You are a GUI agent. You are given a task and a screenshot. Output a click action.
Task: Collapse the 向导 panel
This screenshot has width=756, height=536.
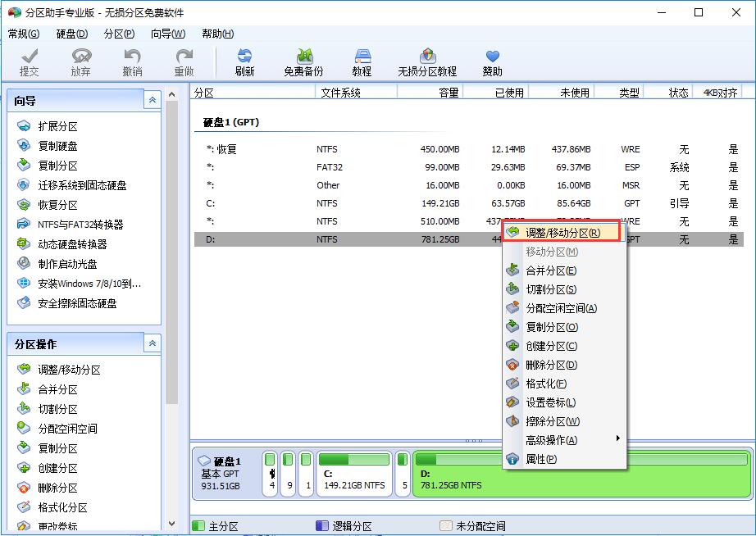pyautogui.click(x=153, y=98)
